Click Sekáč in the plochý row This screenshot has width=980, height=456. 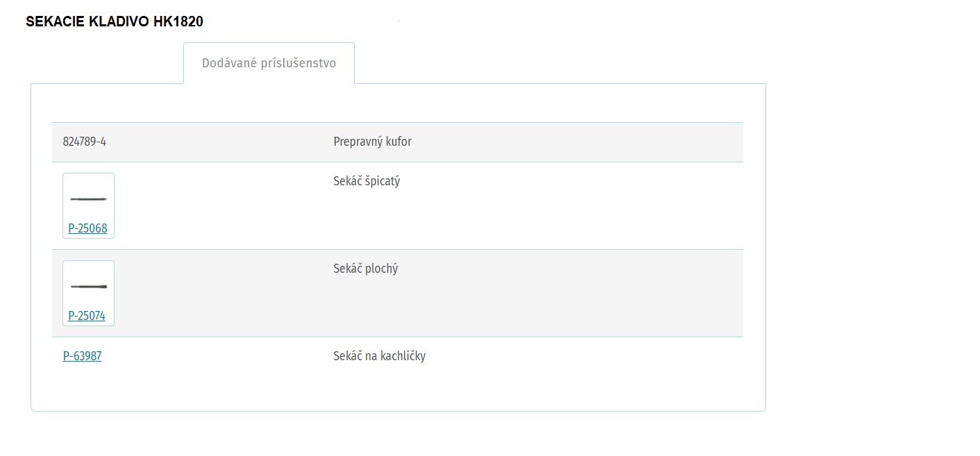[348, 269]
